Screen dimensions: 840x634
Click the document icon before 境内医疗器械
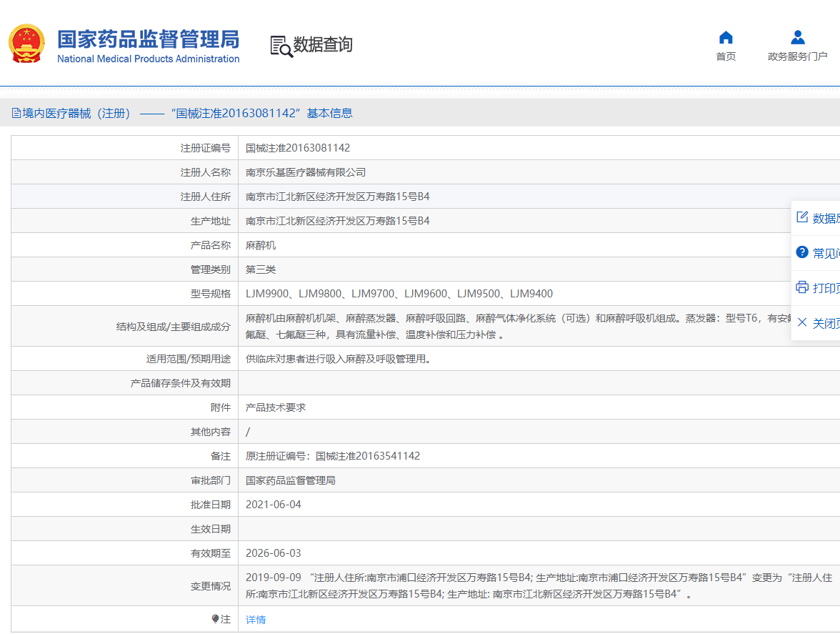[x=16, y=113]
